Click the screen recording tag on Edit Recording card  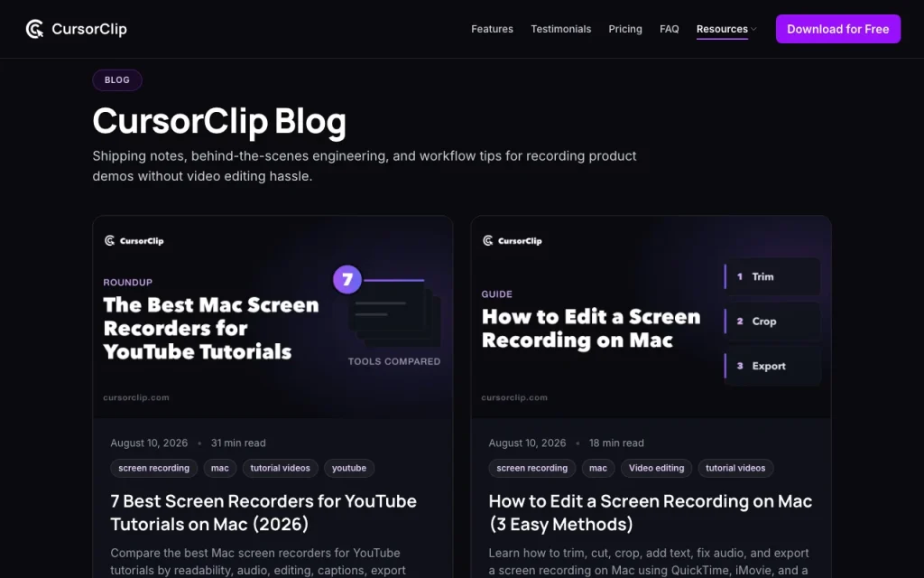click(532, 469)
